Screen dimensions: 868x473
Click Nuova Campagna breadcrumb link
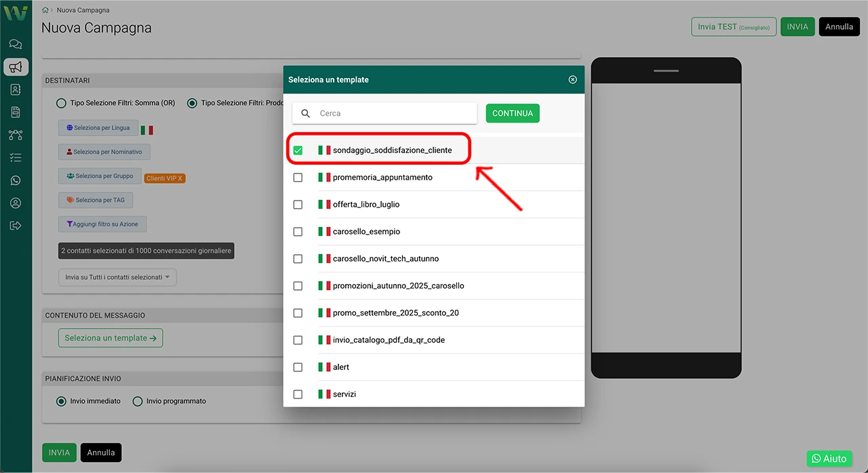coord(83,10)
